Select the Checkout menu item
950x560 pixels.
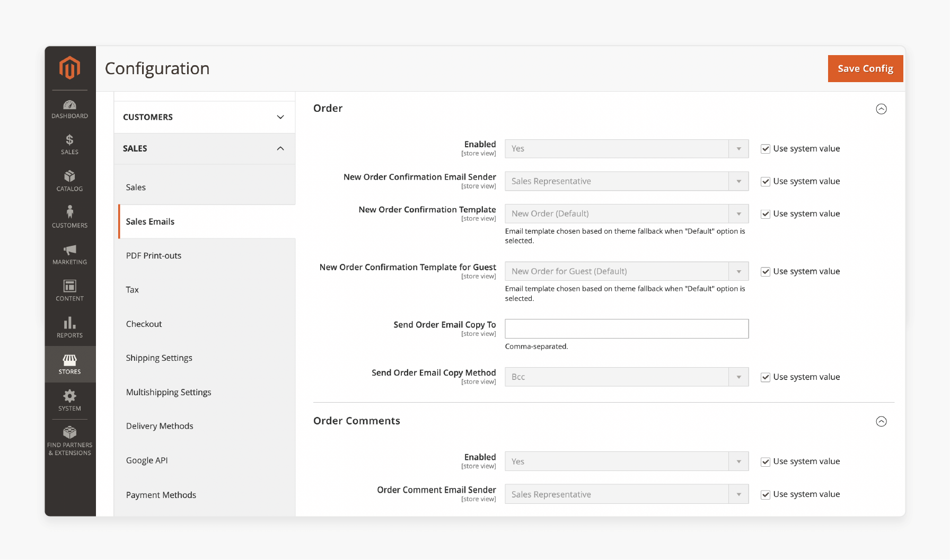[144, 324]
